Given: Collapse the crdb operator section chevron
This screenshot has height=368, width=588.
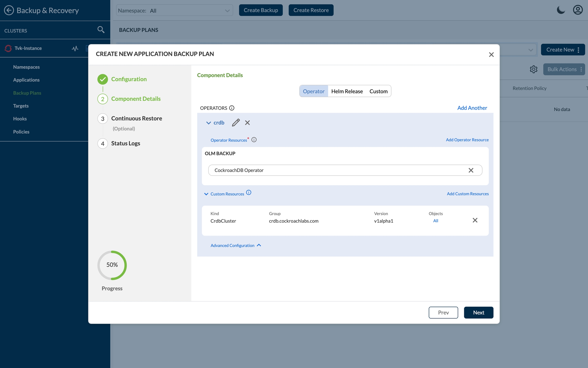Looking at the screenshot, I should click(209, 123).
